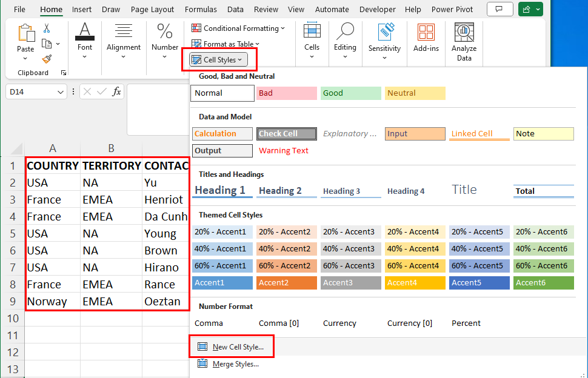Select the cell containing Norway
Viewport: 588px width, 378px height.
(x=53, y=301)
